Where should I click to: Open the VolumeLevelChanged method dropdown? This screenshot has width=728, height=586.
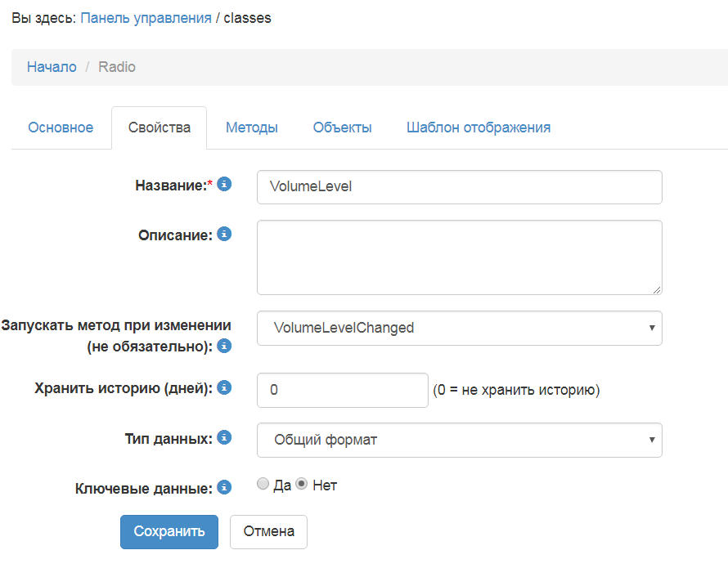coord(459,328)
